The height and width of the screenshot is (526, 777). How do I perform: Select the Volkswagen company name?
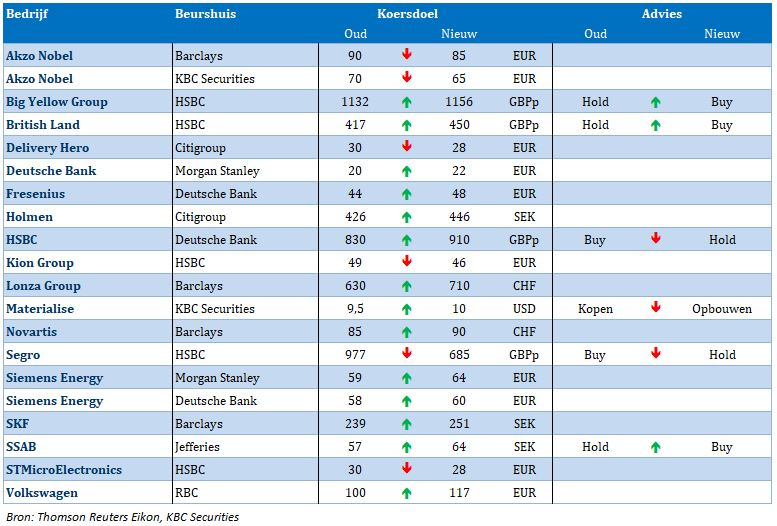tap(42, 493)
